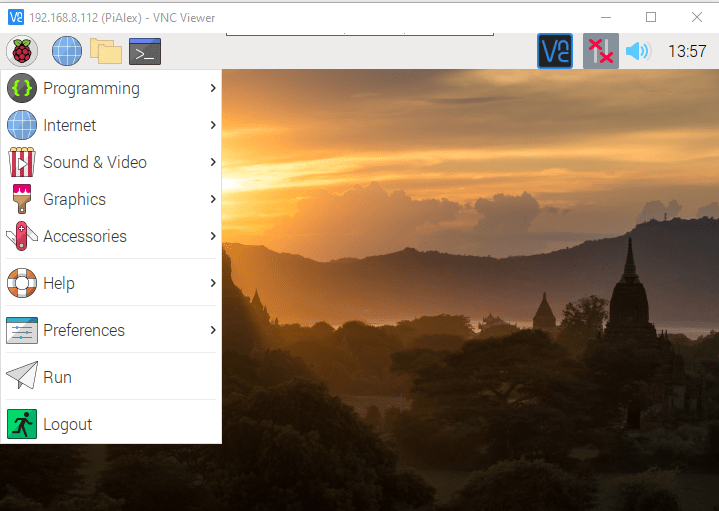Screen dimensions: 719x511
Task: Choose Run from the menu
Action: point(111,377)
